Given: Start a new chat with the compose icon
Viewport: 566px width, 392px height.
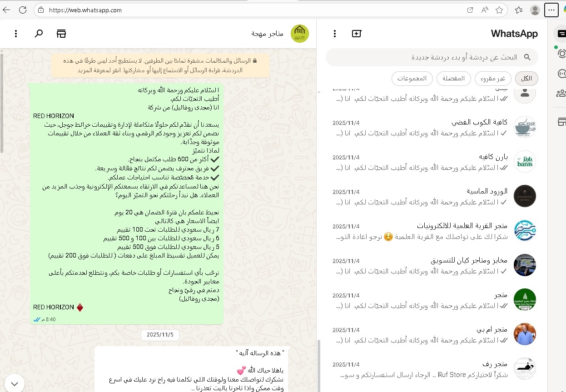Looking at the screenshot, I should [x=357, y=33].
